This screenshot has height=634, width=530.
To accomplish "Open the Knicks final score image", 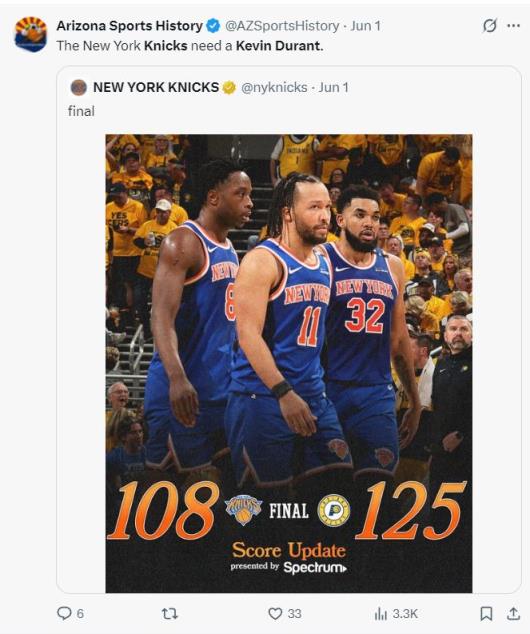I will (x=289, y=363).
